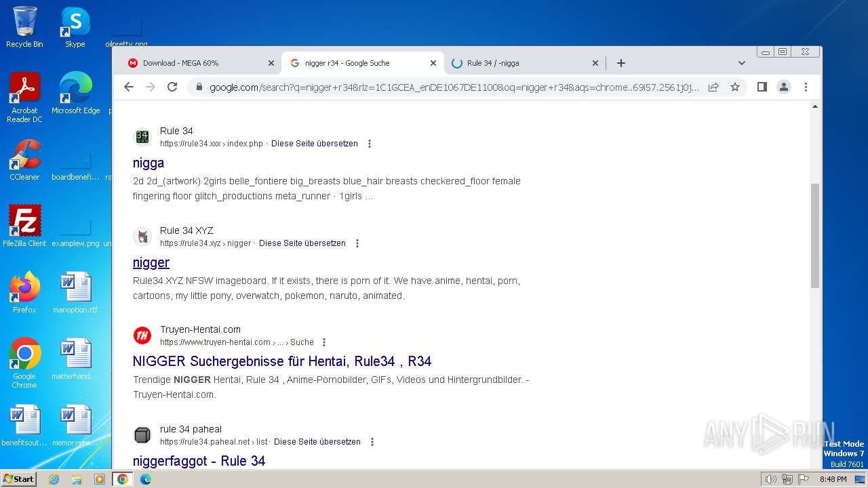Screen dimensions: 868x488
Task: Select the Google Chrome desktop shortcut
Action: coord(24,363)
